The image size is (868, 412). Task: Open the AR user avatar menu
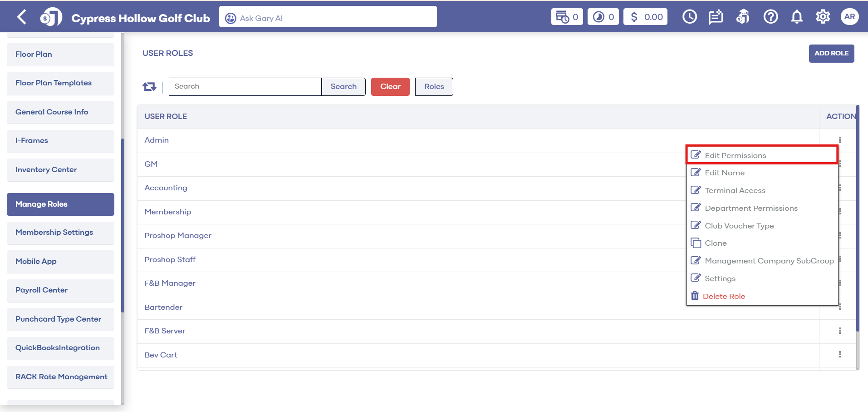(x=849, y=17)
